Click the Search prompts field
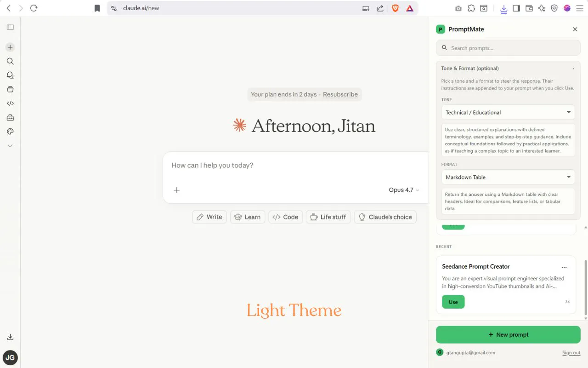The height and width of the screenshot is (368, 588). click(508, 48)
